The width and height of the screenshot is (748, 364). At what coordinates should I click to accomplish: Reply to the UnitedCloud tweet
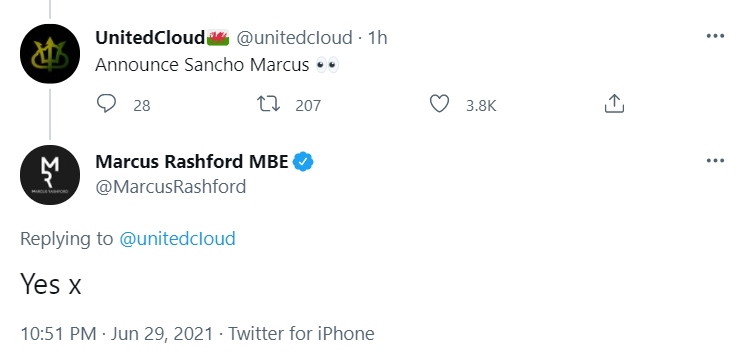point(106,104)
